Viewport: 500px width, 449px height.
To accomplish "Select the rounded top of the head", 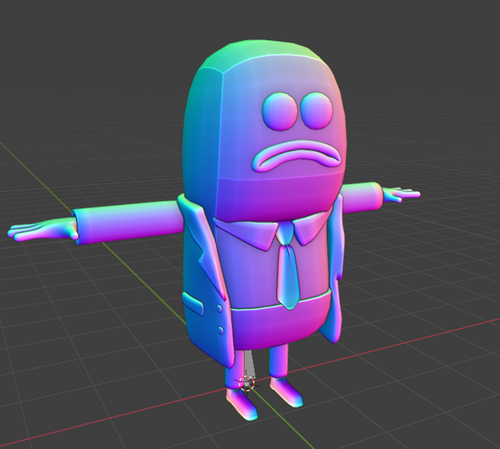I will tap(264, 57).
